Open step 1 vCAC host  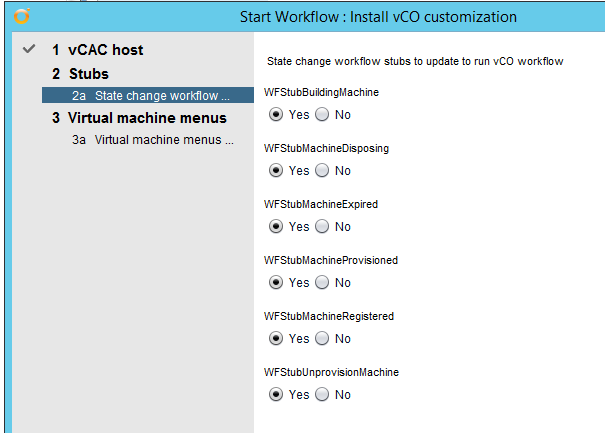[x=98, y=50]
